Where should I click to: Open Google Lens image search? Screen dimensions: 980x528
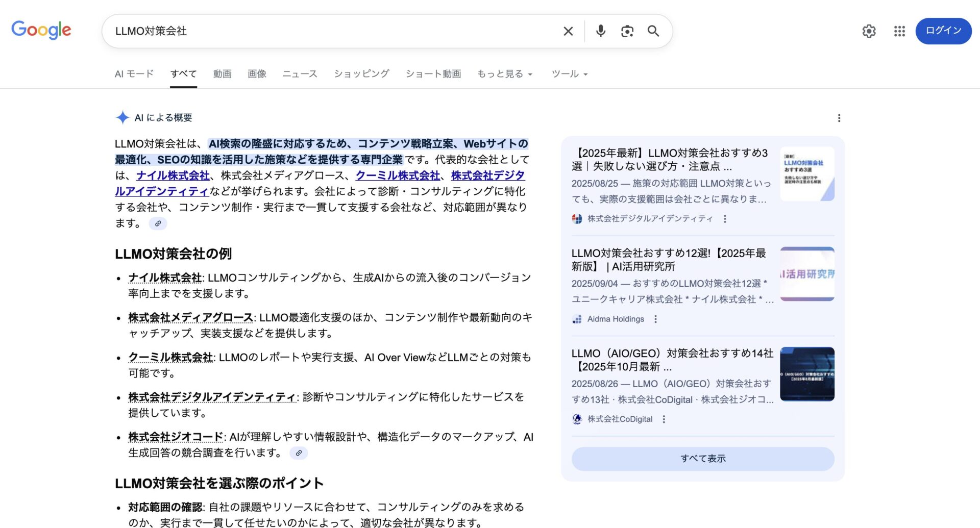click(627, 31)
